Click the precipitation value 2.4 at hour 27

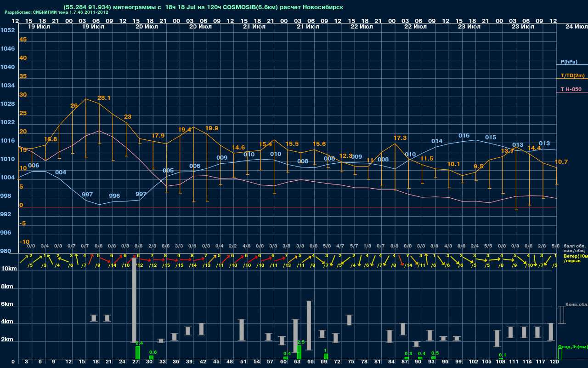140,343
